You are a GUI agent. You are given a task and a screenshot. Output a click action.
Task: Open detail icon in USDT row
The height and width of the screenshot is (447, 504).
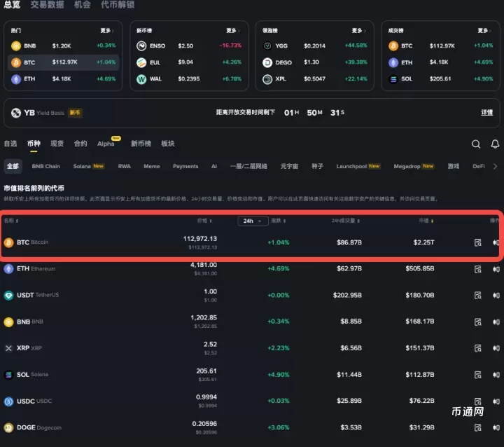coord(478,295)
